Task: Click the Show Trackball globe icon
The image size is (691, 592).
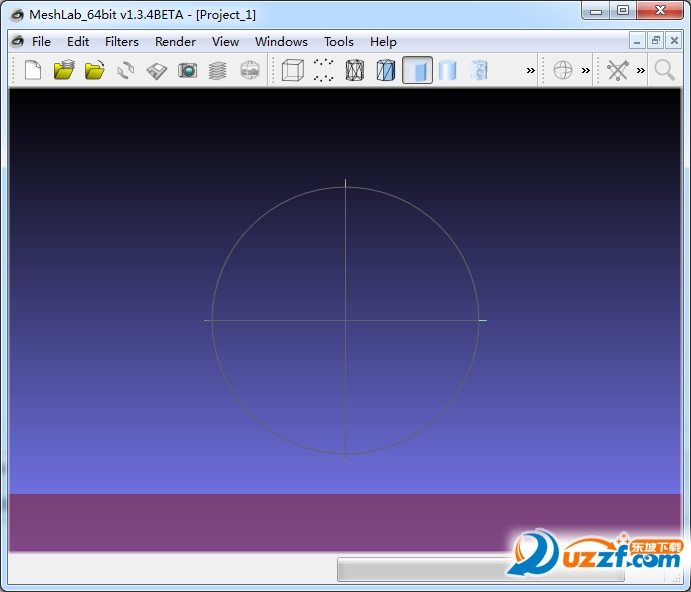Action: pos(563,70)
